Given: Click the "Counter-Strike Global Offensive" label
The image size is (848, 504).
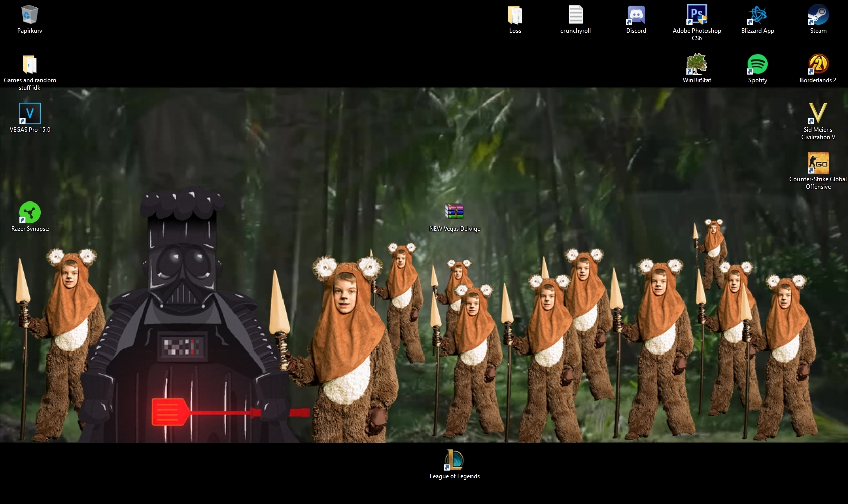Looking at the screenshot, I should tap(818, 183).
